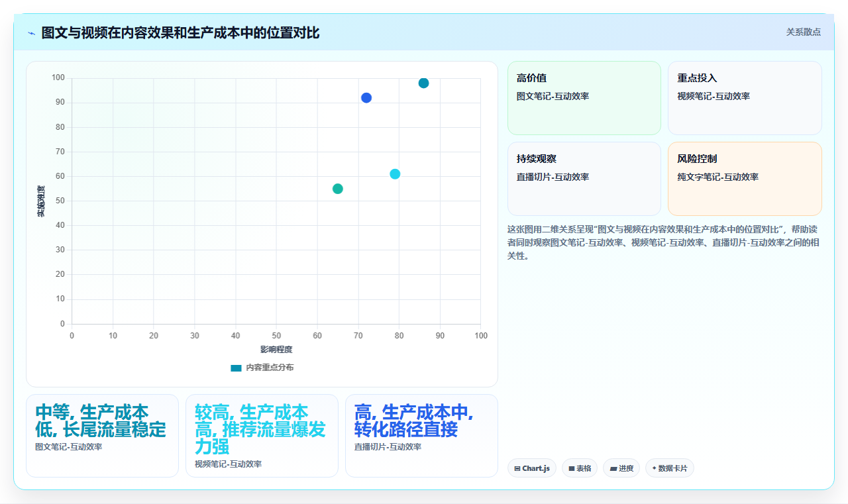848x504 pixels.
Task: Click 纯文字笔记-互动效率 under 风险控制
Action: pyautogui.click(x=717, y=177)
